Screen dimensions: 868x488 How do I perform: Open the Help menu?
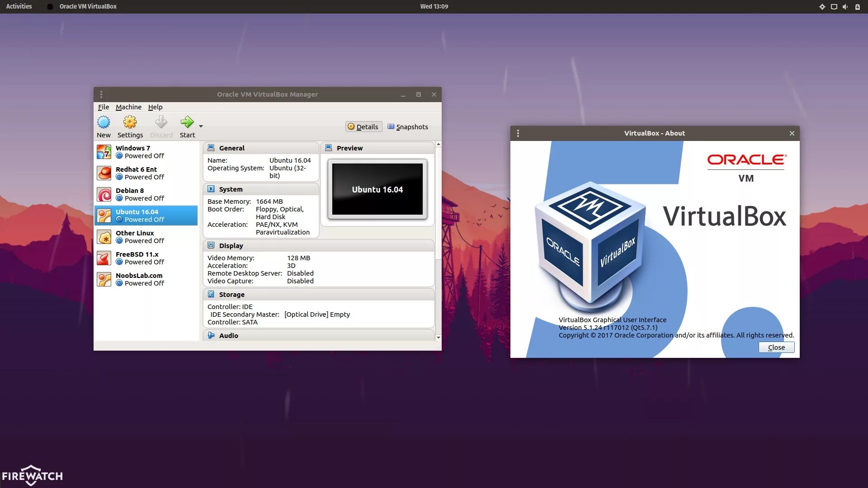click(x=155, y=107)
